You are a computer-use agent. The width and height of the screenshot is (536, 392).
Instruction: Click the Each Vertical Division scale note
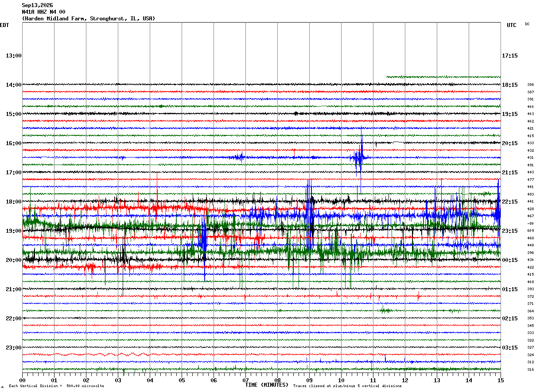(56, 386)
